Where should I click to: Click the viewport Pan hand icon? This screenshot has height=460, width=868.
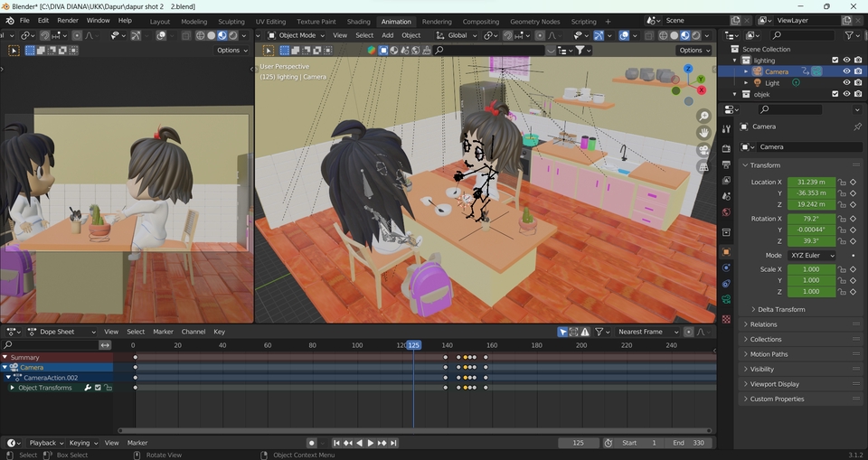pos(703,133)
